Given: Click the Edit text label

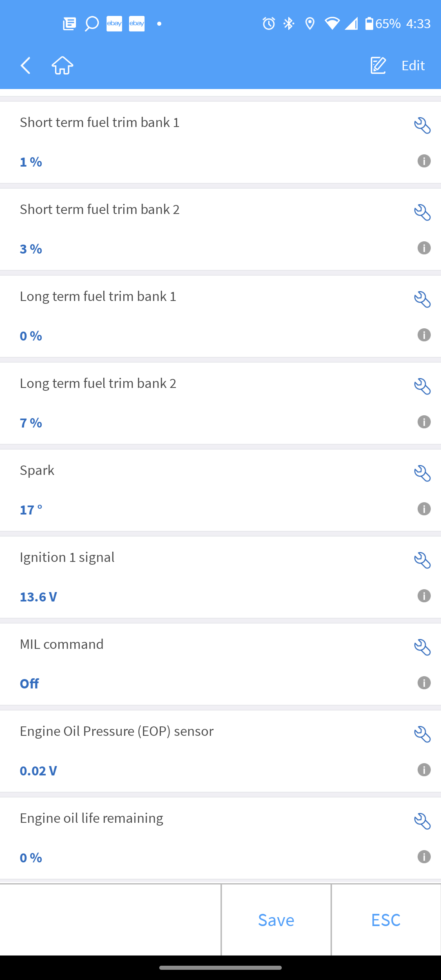Looking at the screenshot, I should click(x=413, y=65).
